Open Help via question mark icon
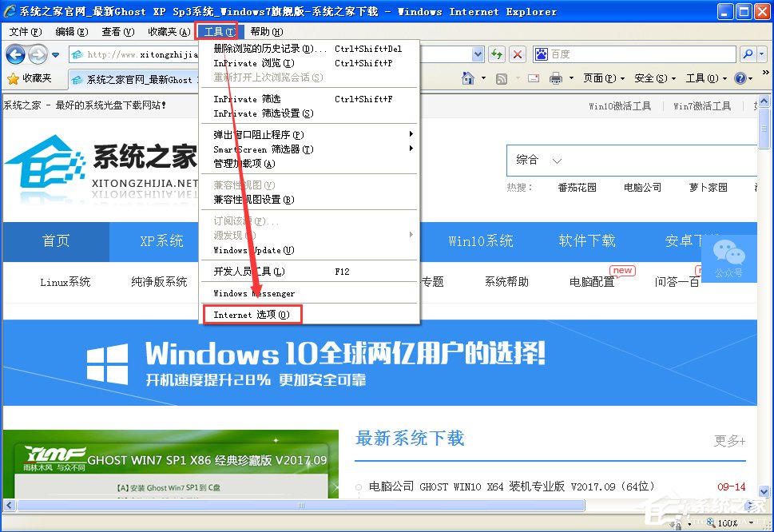The height and width of the screenshot is (532, 774). [740, 77]
